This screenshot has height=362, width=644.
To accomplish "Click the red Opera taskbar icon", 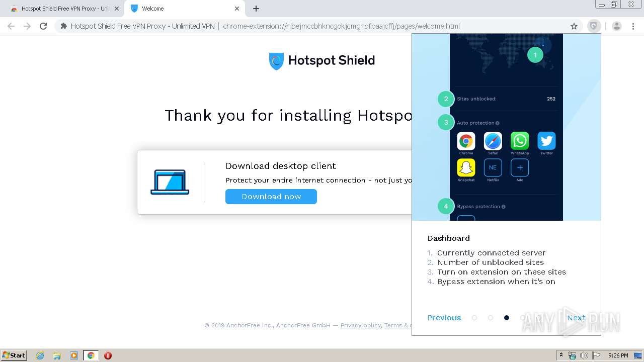I will (108, 355).
